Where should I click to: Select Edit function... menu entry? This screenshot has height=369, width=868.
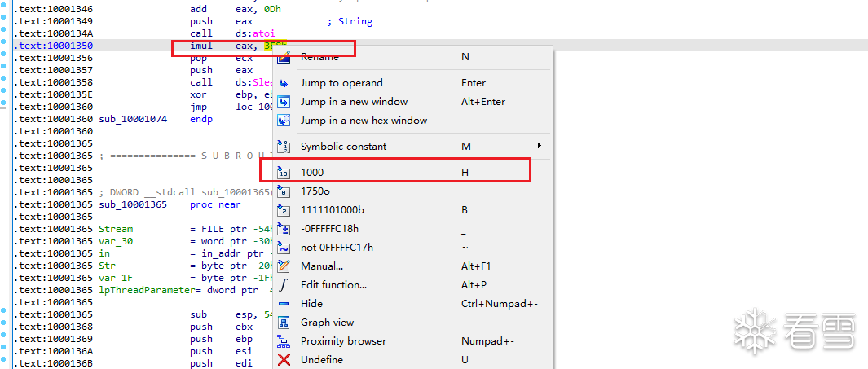pos(333,285)
